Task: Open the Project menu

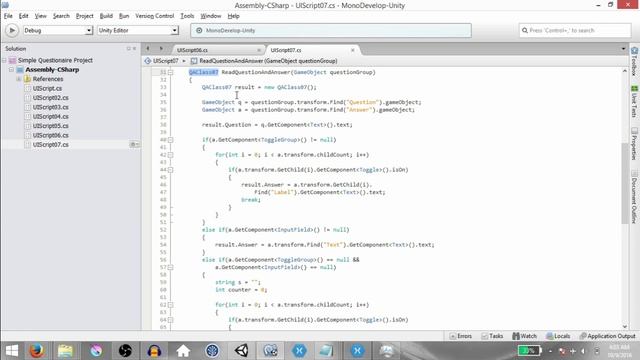Action: point(84,16)
